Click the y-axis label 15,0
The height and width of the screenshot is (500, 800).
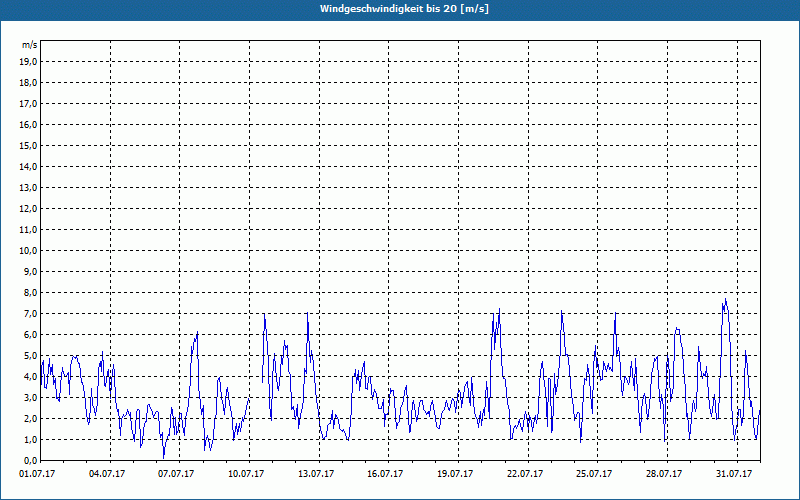28,145
